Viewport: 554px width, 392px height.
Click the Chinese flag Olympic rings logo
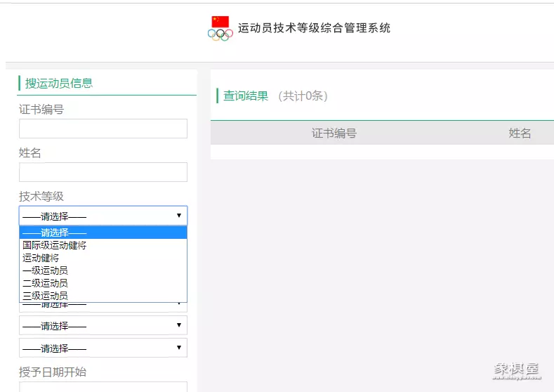click(x=220, y=28)
